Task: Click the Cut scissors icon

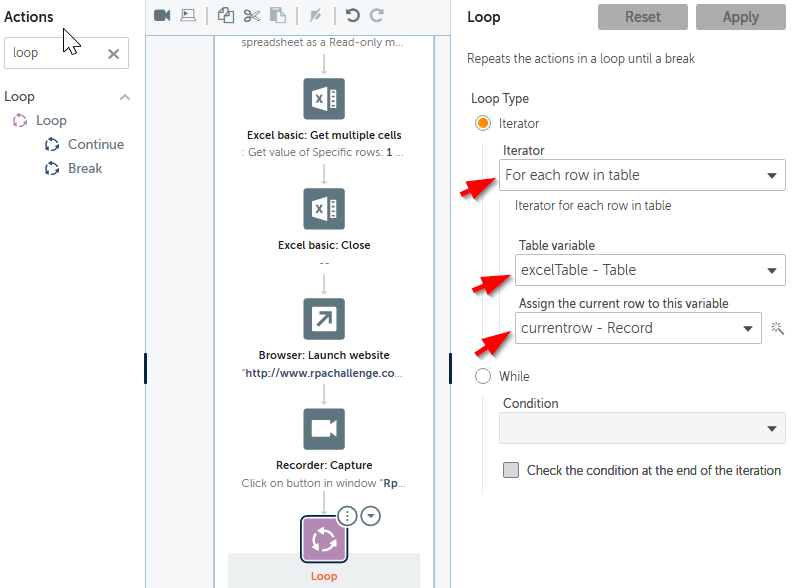Action: (x=251, y=16)
